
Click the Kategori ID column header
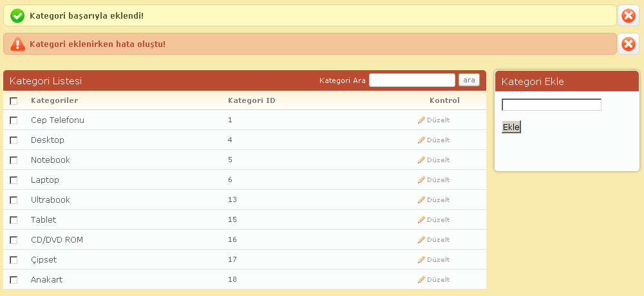(252, 100)
